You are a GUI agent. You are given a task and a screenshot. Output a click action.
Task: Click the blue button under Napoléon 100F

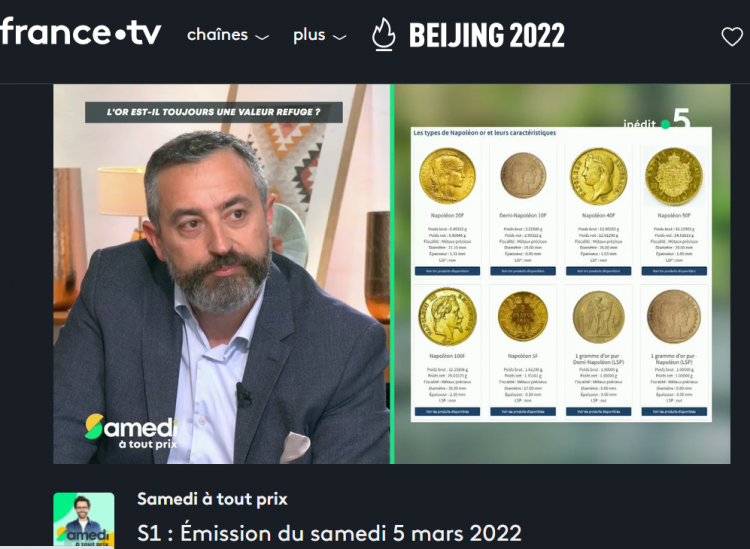point(447,412)
